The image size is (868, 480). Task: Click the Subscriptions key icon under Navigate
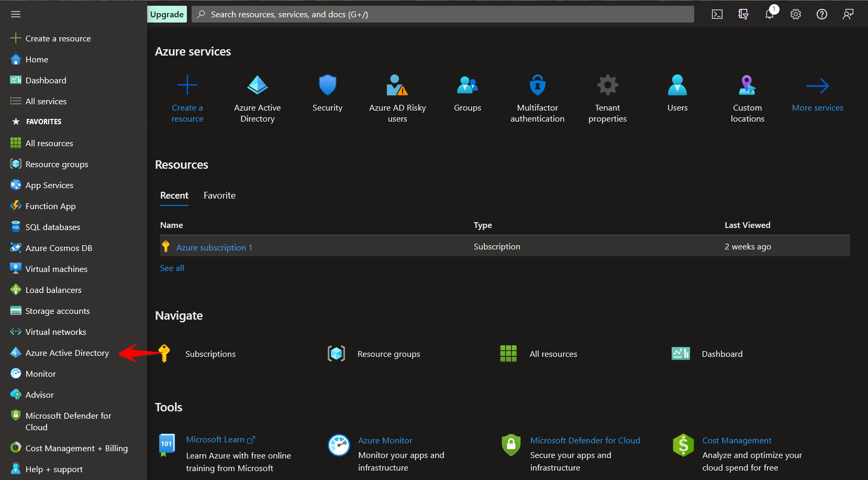coord(164,354)
